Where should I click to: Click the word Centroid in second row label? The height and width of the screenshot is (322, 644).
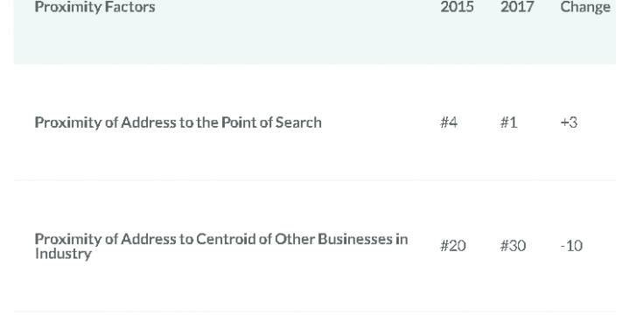(226, 239)
